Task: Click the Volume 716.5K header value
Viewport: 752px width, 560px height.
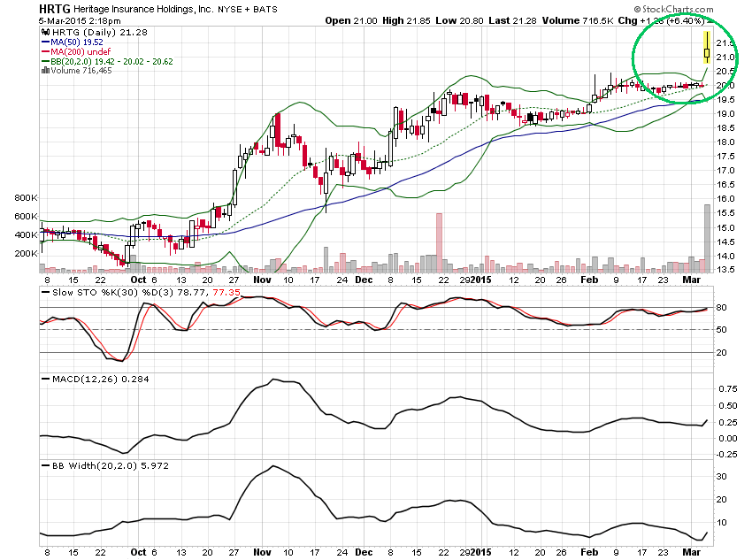Action: 578,20
